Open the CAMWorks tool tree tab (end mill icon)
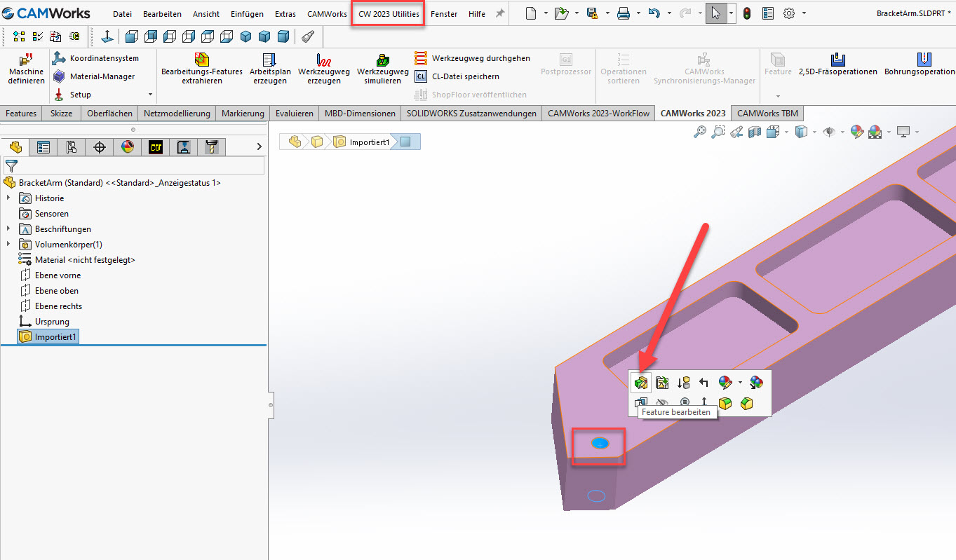This screenshot has height=560, width=956. point(211,146)
